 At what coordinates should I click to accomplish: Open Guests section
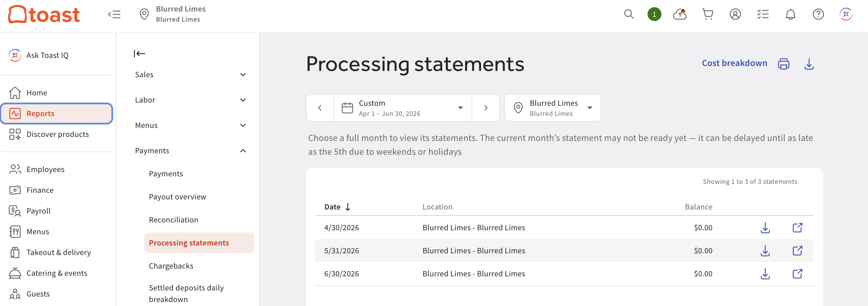57,294
